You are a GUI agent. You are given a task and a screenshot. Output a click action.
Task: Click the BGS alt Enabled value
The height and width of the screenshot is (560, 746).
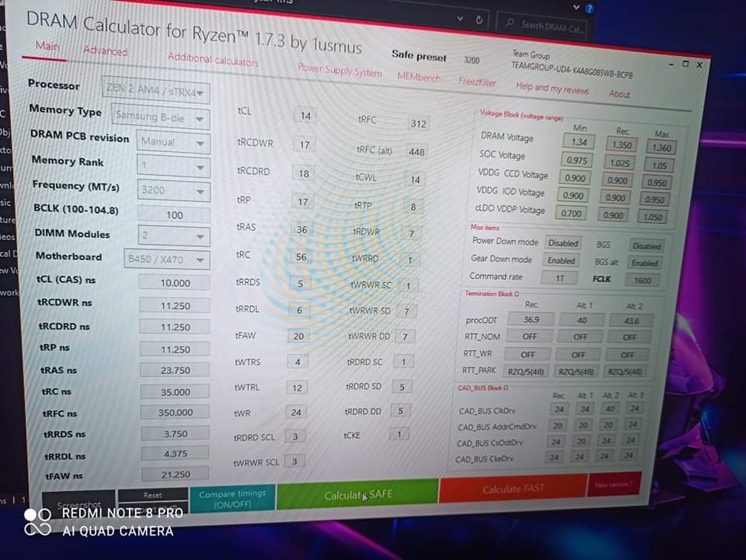(644, 263)
